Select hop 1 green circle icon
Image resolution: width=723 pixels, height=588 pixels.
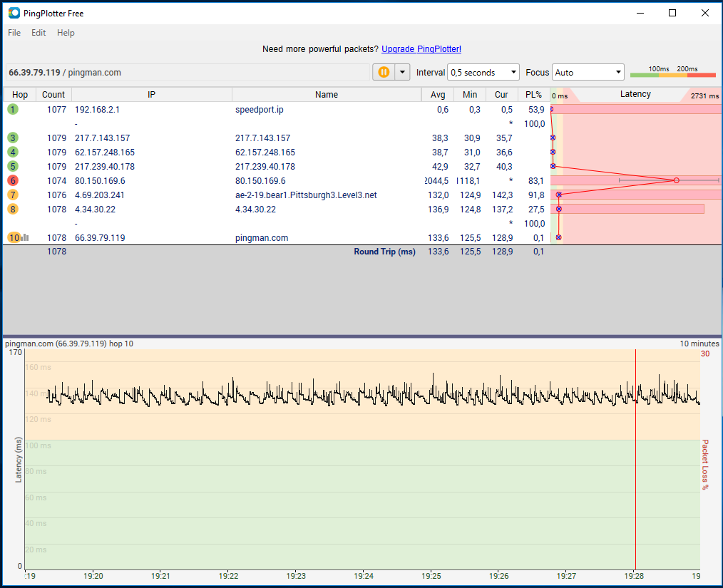(13, 109)
